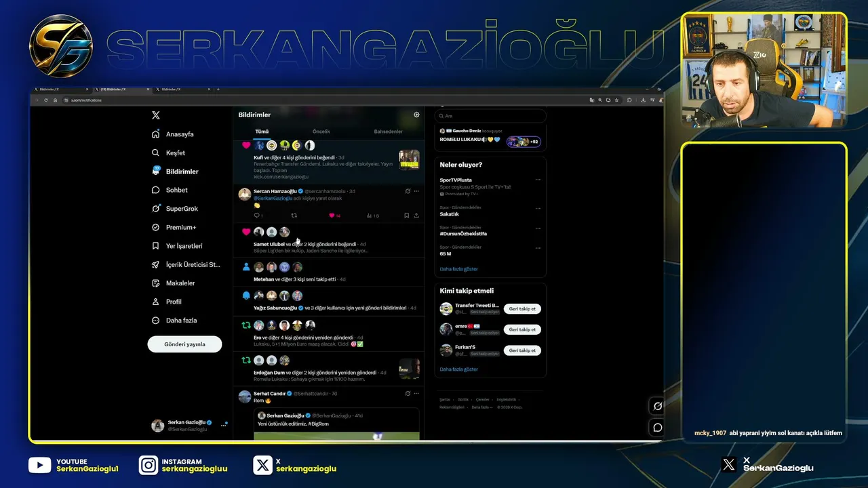Click the browser home button
The width and height of the screenshot is (868, 488).
click(56, 100)
